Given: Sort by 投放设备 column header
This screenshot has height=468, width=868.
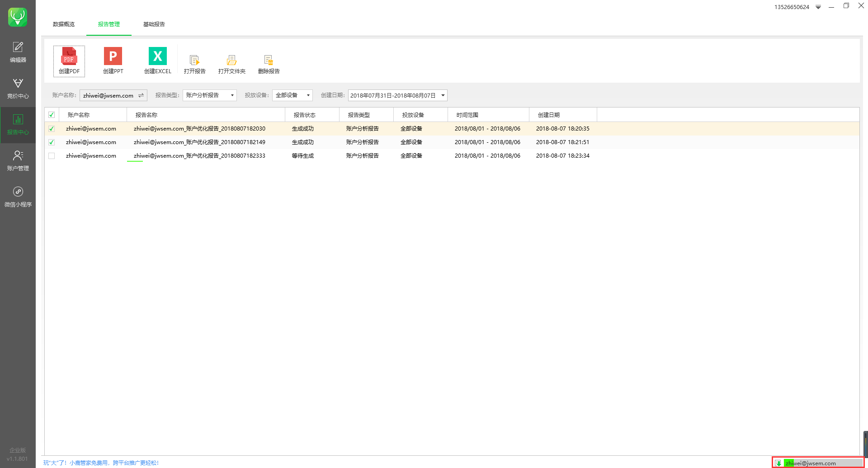Looking at the screenshot, I should point(421,115).
